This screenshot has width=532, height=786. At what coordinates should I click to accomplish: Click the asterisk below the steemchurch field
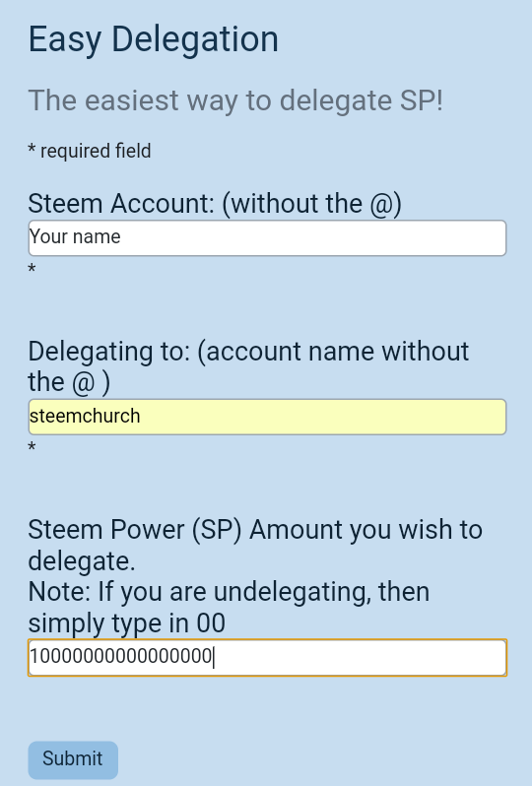(x=32, y=446)
